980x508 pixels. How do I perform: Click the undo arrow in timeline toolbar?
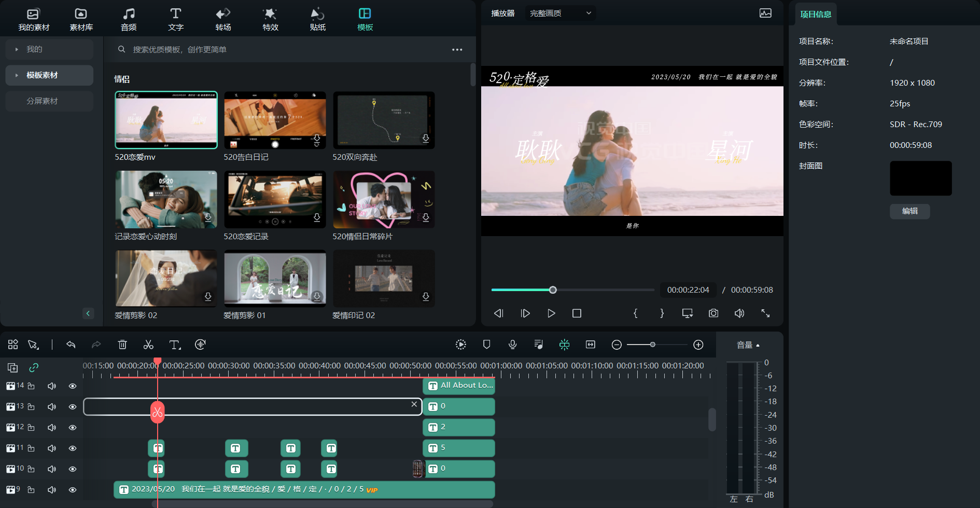71,345
